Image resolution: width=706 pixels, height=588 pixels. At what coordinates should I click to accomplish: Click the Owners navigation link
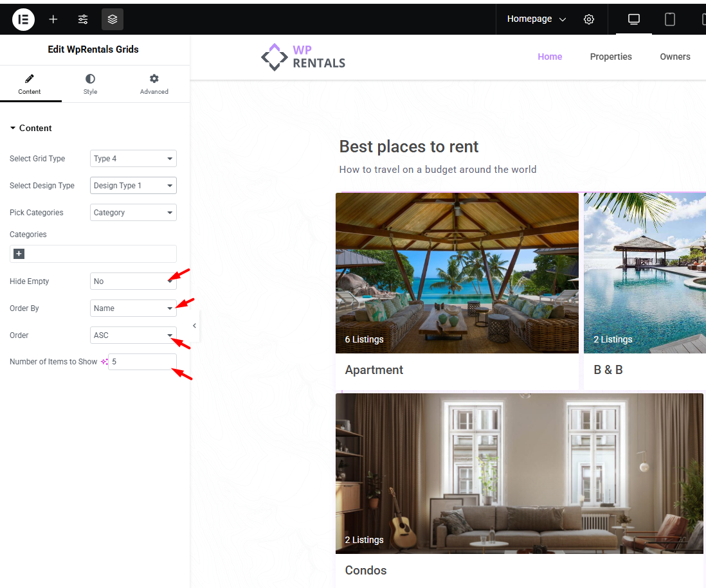[675, 57]
